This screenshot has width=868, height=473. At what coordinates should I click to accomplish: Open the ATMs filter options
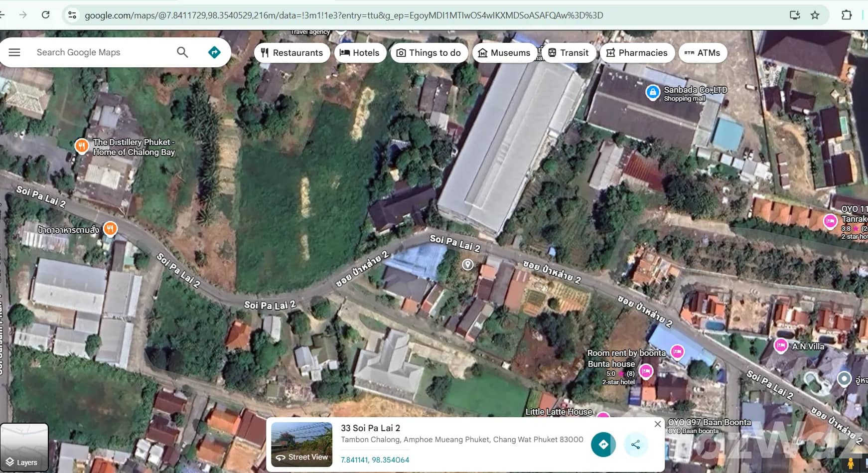click(704, 52)
